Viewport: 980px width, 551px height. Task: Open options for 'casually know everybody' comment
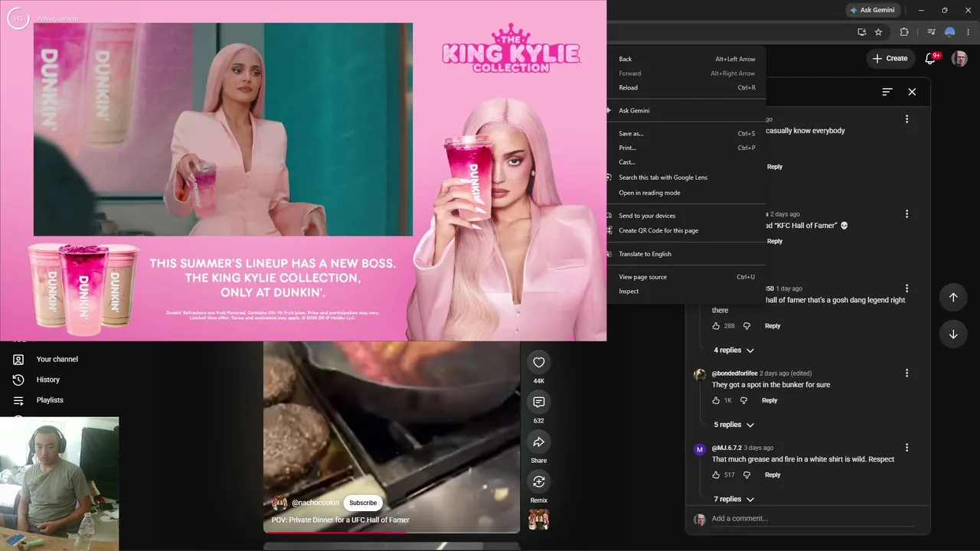point(906,119)
